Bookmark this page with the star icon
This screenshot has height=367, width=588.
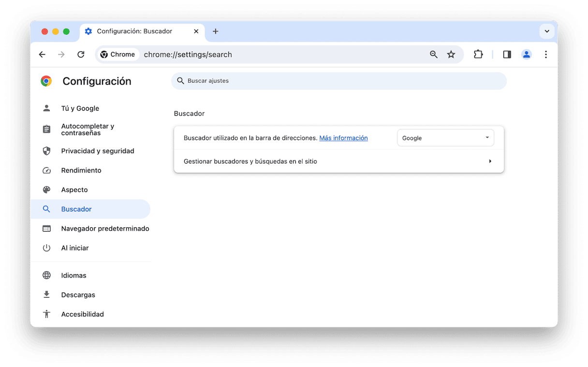coord(451,55)
